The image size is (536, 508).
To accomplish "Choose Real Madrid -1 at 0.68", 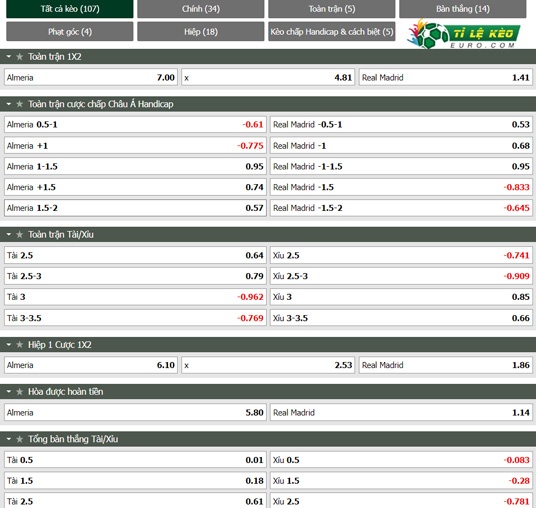I will (x=401, y=146).
